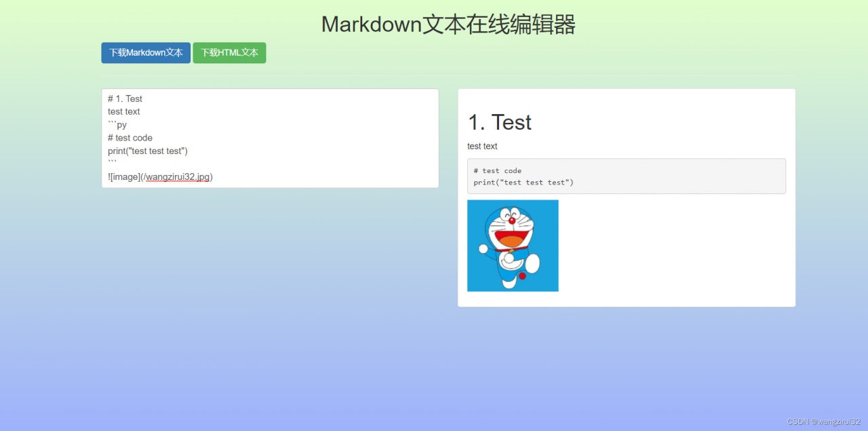This screenshot has height=431, width=868.
Task: Click the 下载HTML文本 button
Action: (229, 52)
